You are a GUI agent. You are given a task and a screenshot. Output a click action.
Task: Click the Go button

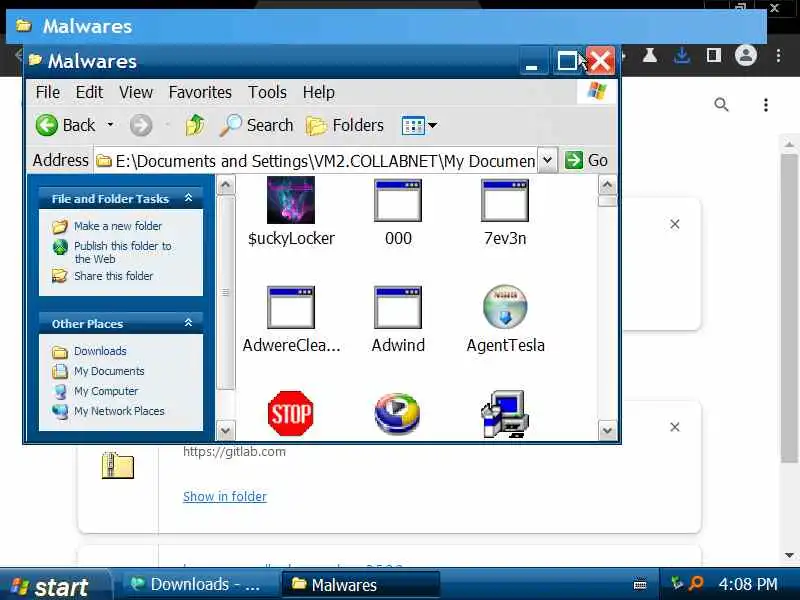point(586,161)
